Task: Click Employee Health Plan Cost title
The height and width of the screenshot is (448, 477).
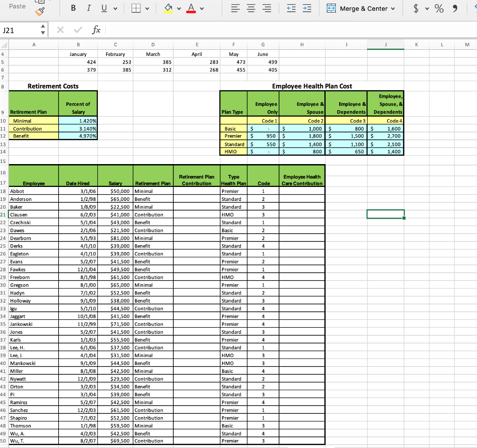Action: pyautogui.click(x=312, y=86)
